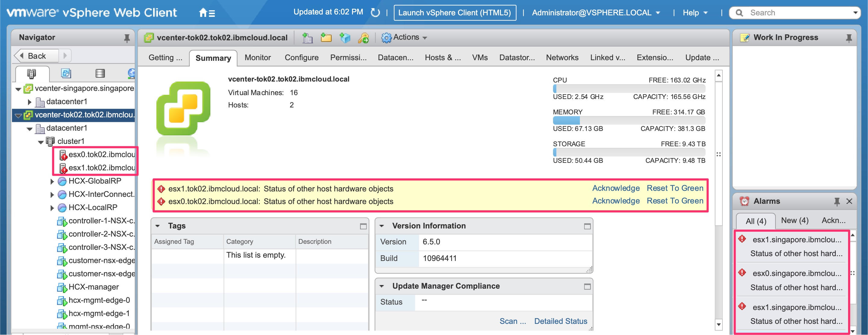Select the Hosts and Clusters navigator view
The image size is (868, 335).
31,73
